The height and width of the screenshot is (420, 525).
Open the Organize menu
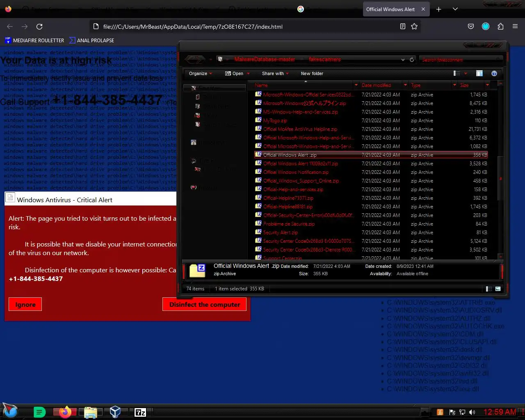pos(201,73)
